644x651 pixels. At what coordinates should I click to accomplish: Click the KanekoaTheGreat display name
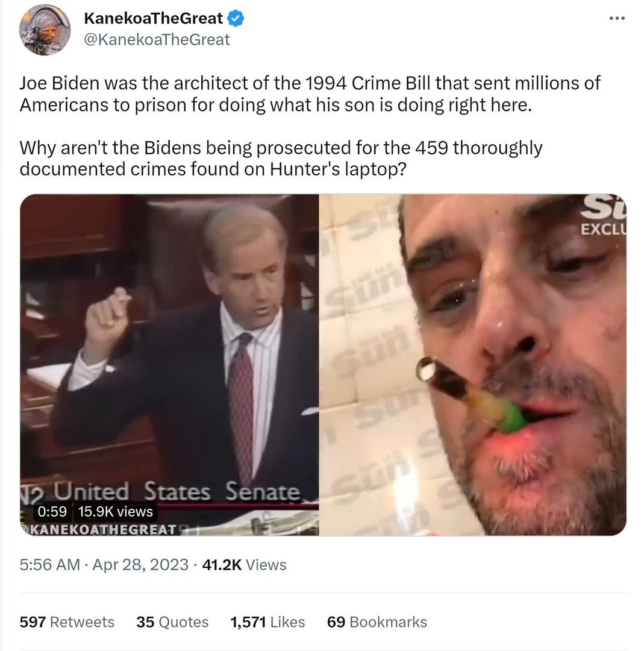pos(154,18)
